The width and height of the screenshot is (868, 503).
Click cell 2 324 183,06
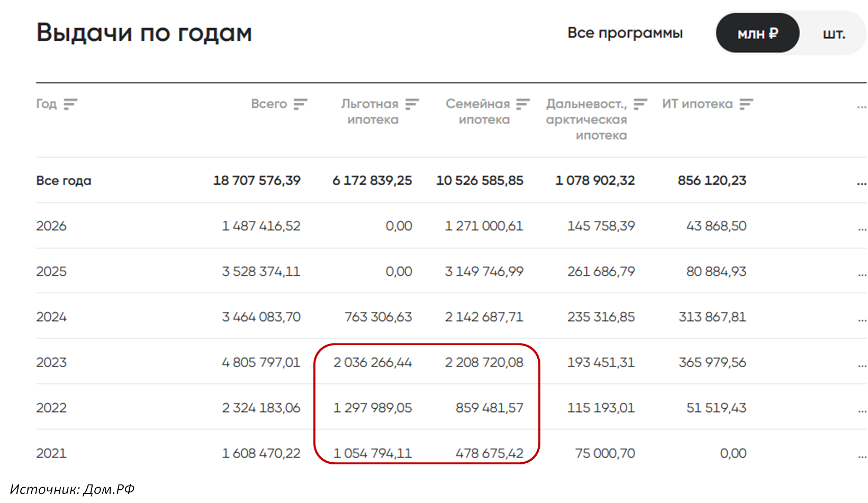point(261,408)
